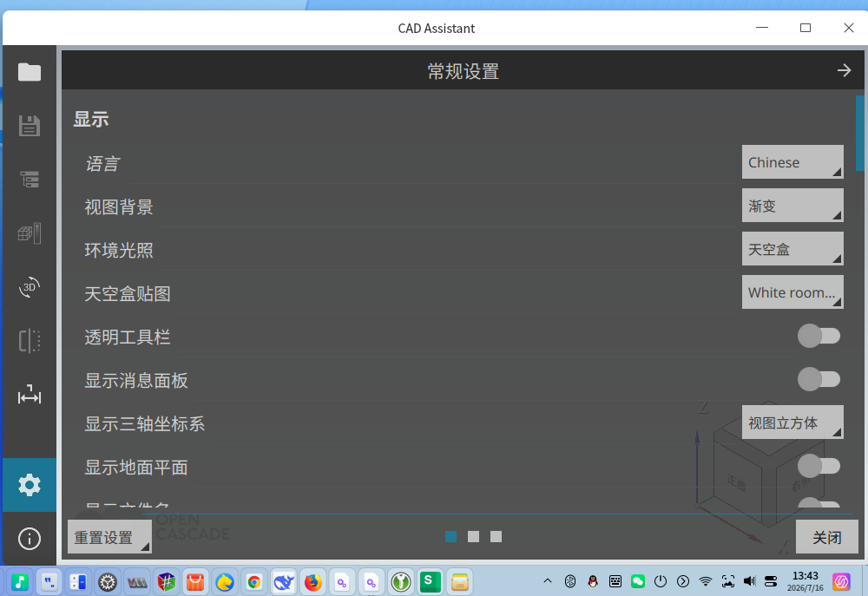This screenshot has width=868, height=596.
Task: Select the first blue page indicator
Action: (451, 536)
